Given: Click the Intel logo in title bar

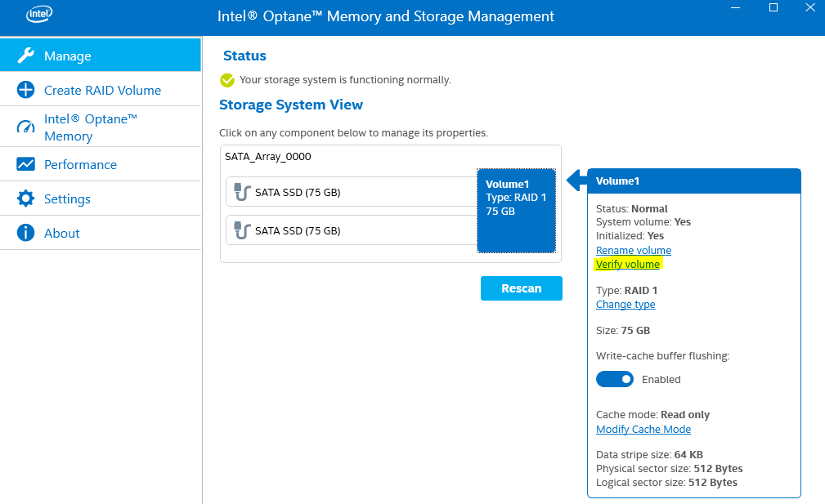Looking at the screenshot, I should coord(39,13).
